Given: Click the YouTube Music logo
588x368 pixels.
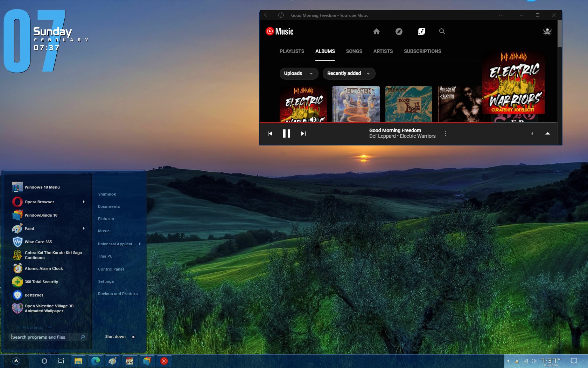Looking at the screenshot, I should click(280, 32).
